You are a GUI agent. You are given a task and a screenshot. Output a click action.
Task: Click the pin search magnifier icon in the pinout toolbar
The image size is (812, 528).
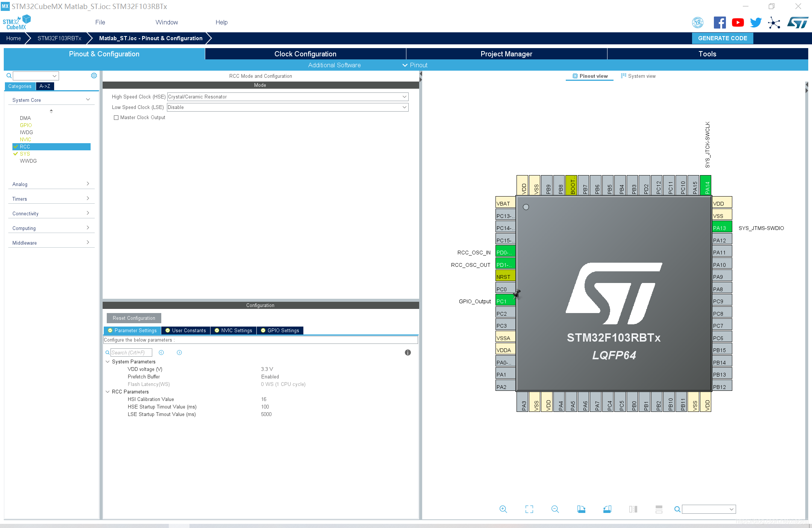pyautogui.click(x=677, y=509)
